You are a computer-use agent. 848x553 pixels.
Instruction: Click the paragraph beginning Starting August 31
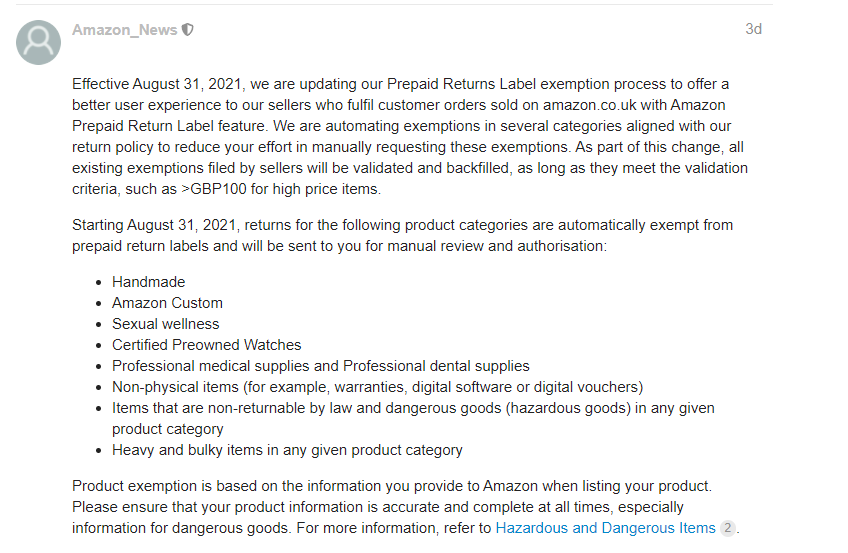click(x=402, y=235)
